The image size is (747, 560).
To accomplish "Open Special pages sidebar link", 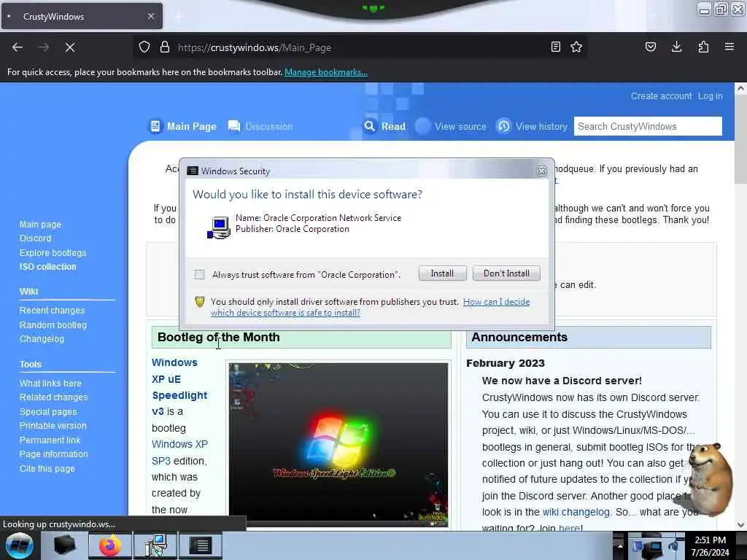I will 47,411.
